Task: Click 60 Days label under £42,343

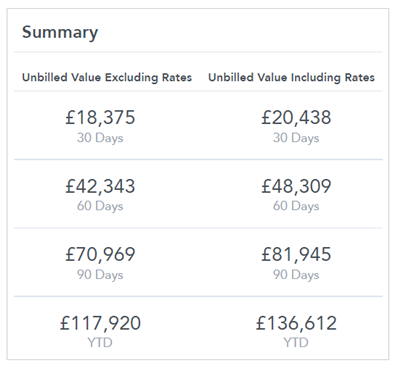Action: click(x=100, y=206)
